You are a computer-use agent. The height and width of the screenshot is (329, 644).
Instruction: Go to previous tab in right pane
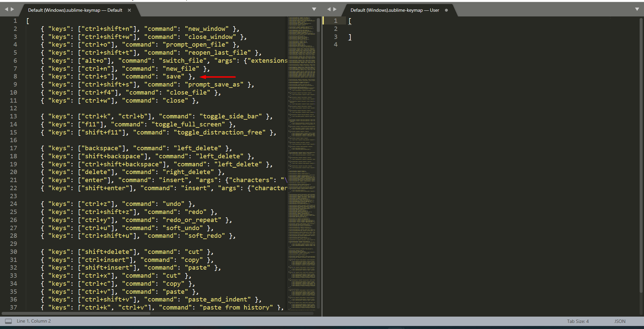click(329, 9)
